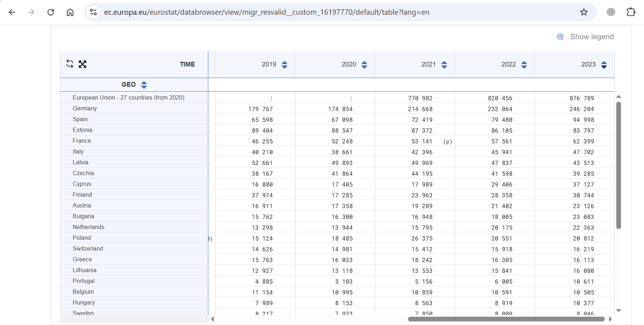Sort table by 2023 column
Image resolution: width=644 pixels, height=325 pixels.
[604, 65]
